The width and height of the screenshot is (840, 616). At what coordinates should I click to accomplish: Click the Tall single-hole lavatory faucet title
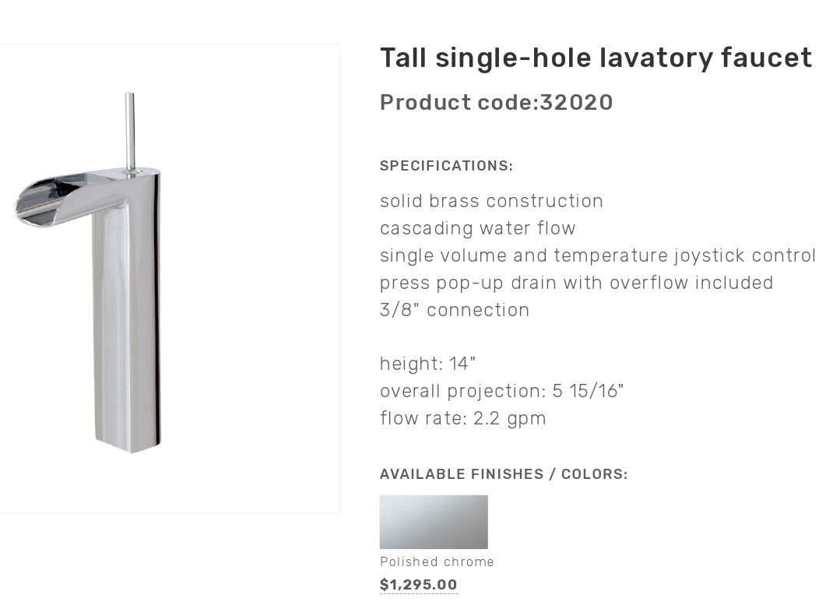point(596,58)
